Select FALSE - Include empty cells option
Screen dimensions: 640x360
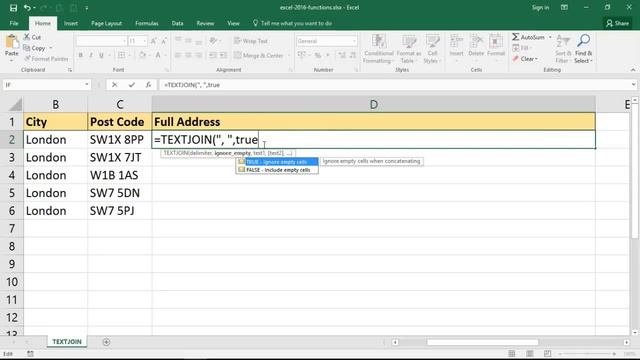click(277, 170)
